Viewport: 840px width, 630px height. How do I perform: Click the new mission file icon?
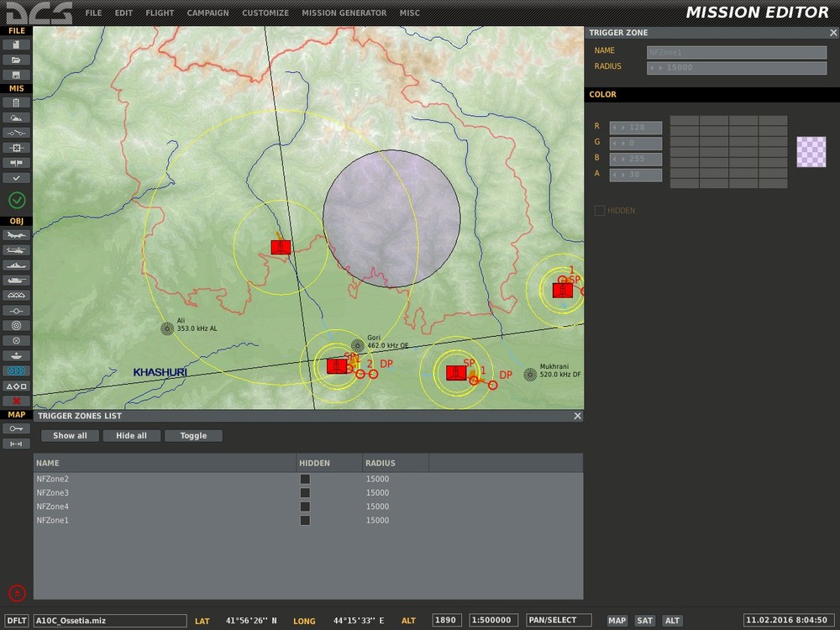coord(16,45)
